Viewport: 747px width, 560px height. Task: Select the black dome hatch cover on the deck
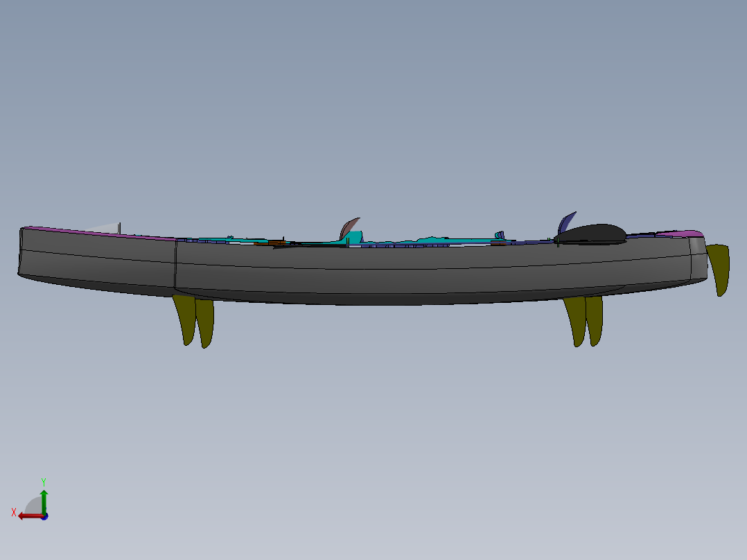click(590, 234)
